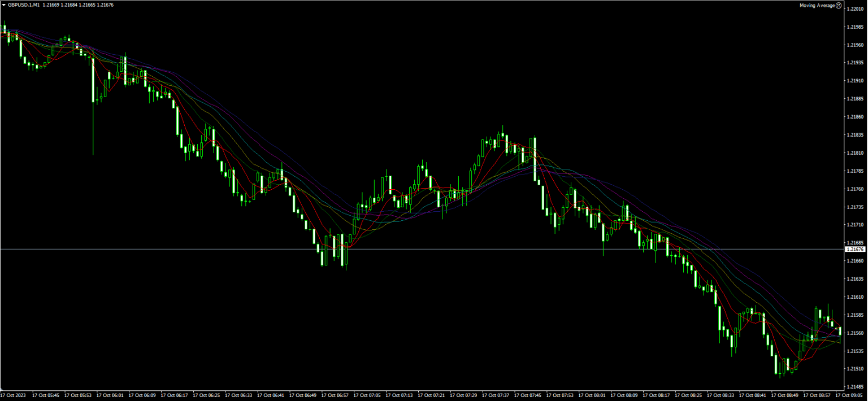Click the 1.21485 value on the price scale
The image size is (868, 401).
(854, 388)
